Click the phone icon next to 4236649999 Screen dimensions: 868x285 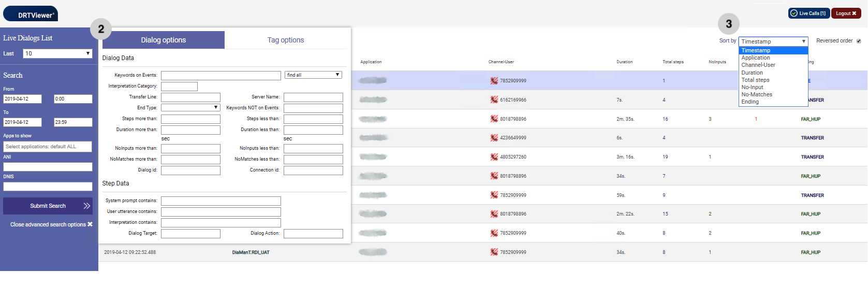pyautogui.click(x=494, y=138)
